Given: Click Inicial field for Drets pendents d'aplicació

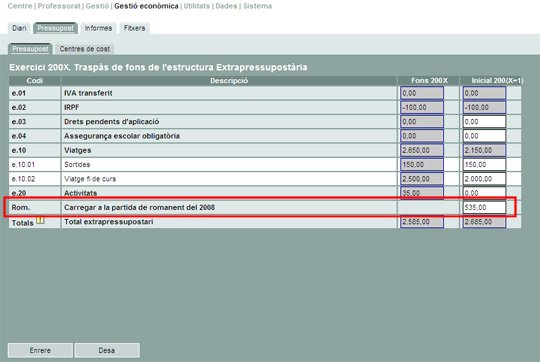Looking at the screenshot, I should pos(484,122).
